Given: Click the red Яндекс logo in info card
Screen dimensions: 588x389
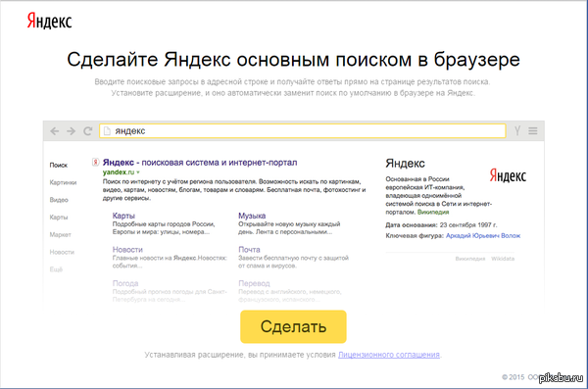Looking at the screenshot, I should [x=508, y=175].
